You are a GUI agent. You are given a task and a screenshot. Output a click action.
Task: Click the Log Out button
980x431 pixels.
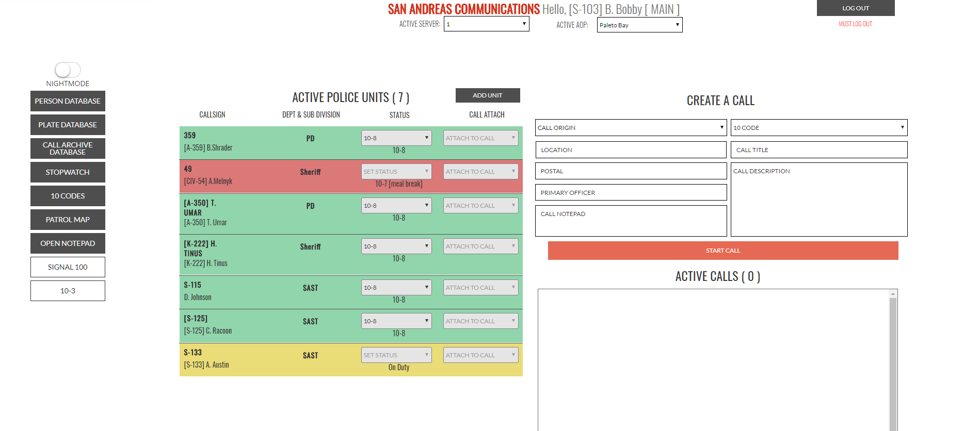pyautogui.click(x=856, y=8)
